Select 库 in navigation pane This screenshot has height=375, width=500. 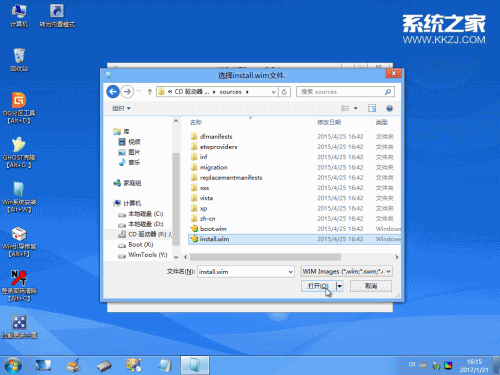click(x=122, y=132)
